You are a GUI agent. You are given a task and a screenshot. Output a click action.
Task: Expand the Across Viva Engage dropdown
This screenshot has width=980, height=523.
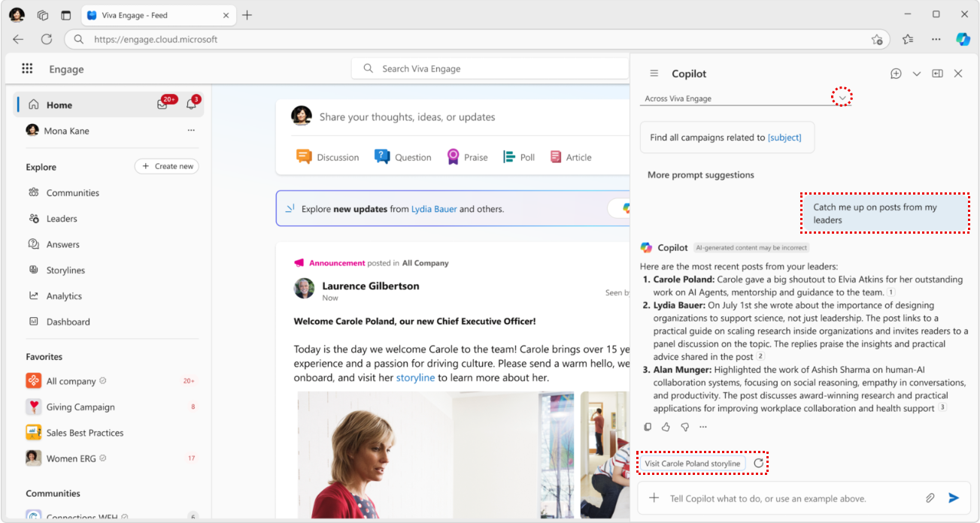pos(842,98)
